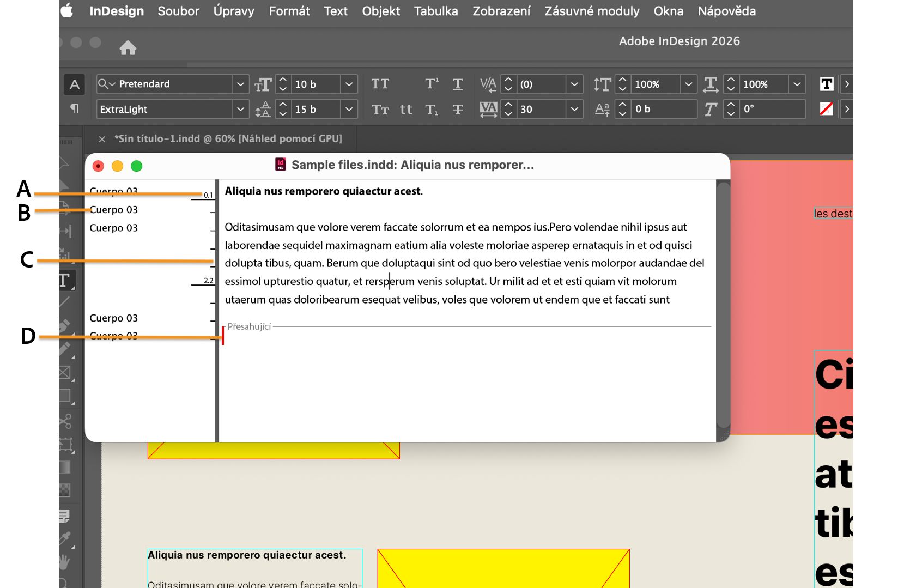Open the Soubor menu
Image resolution: width=910 pixels, height=588 pixels.
tap(179, 11)
